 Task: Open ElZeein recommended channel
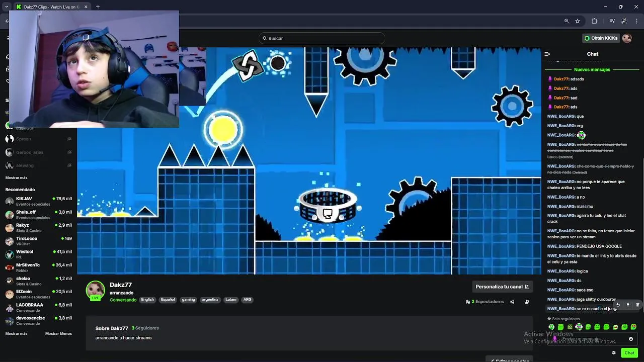[38, 294]
